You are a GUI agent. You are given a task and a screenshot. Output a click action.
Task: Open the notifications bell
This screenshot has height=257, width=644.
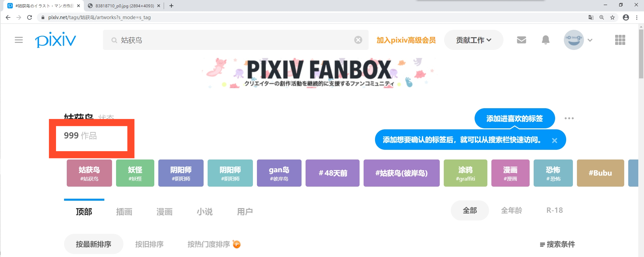[x=546, y=40]
